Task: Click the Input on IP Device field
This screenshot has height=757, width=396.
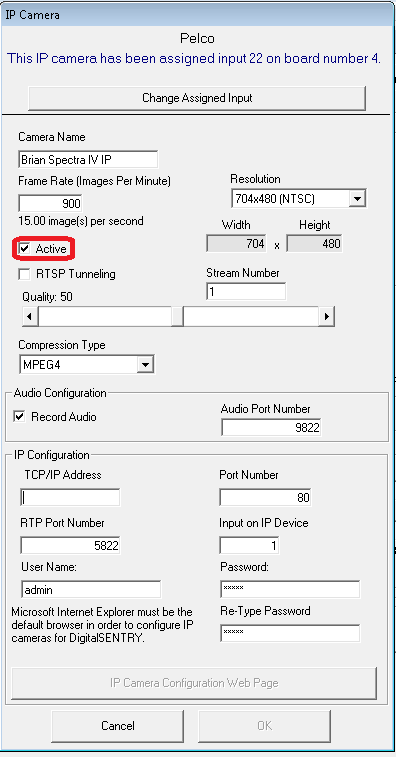Action: pos(249,546)
